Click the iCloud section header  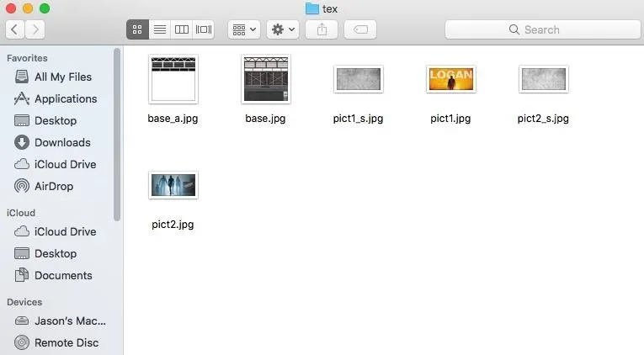click(21, 213)
